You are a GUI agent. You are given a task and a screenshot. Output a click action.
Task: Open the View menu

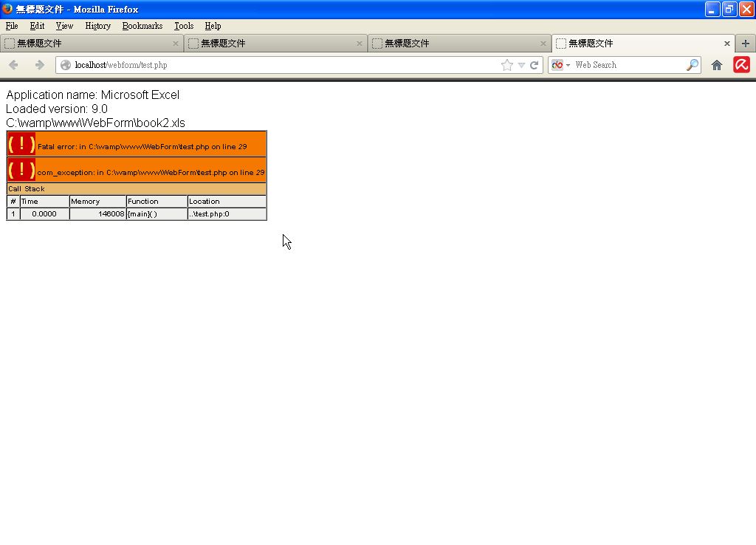(64, 26)
